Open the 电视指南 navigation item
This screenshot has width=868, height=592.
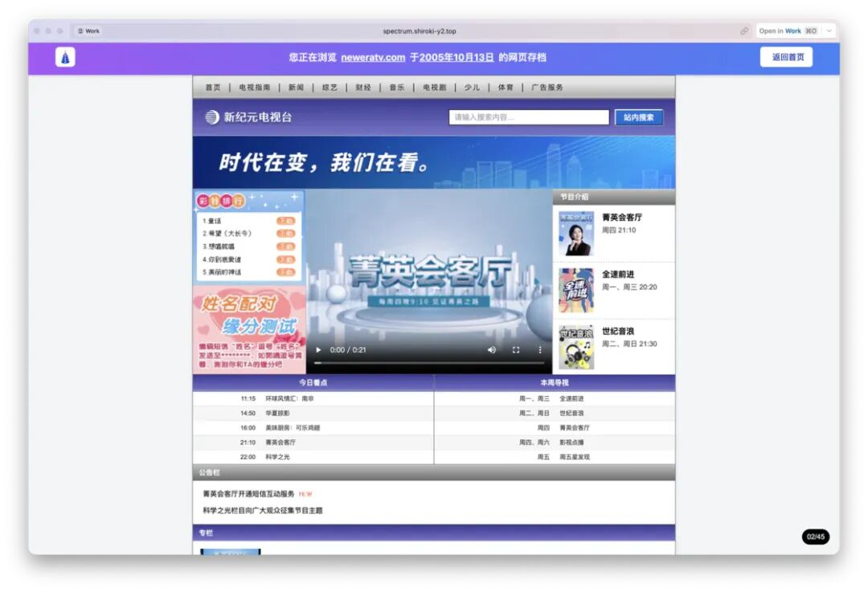point(255,88)
